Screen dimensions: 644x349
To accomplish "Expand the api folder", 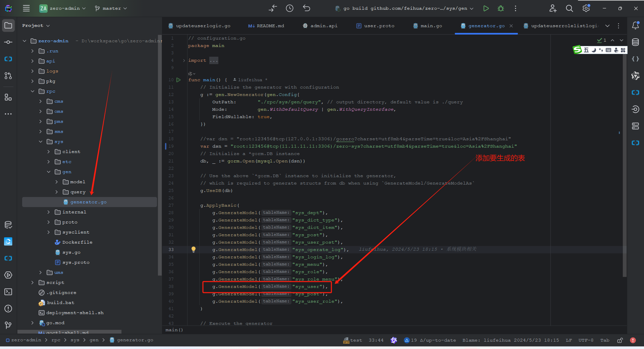I will coord(33,61).
